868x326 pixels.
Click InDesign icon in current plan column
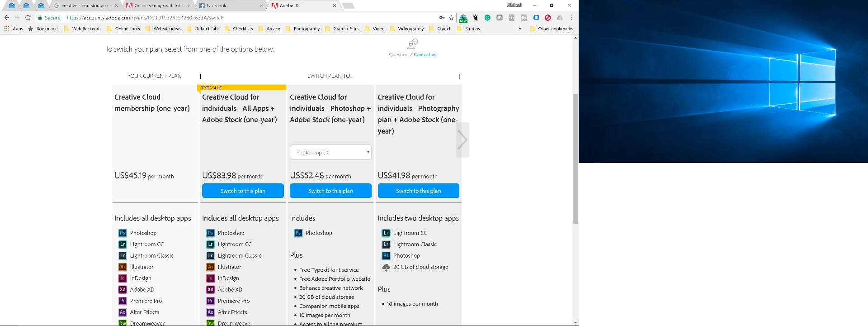click(123, 278)
